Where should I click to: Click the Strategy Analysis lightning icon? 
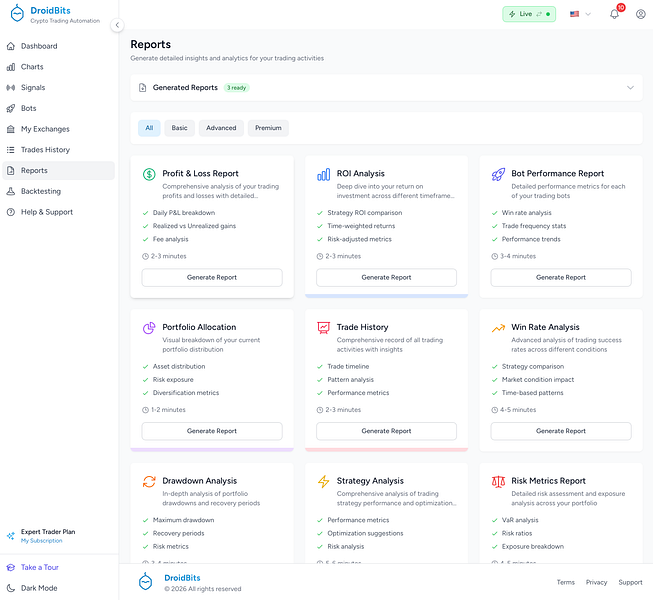[324, 481]
